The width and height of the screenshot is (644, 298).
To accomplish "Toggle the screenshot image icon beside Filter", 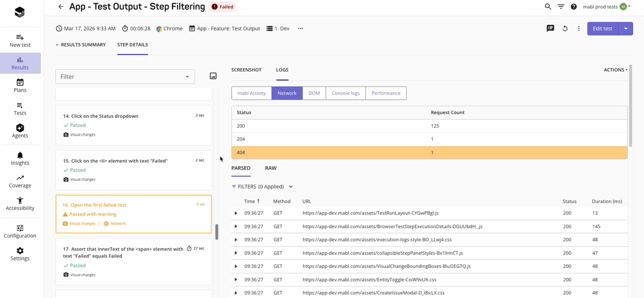I will [213, 76].
